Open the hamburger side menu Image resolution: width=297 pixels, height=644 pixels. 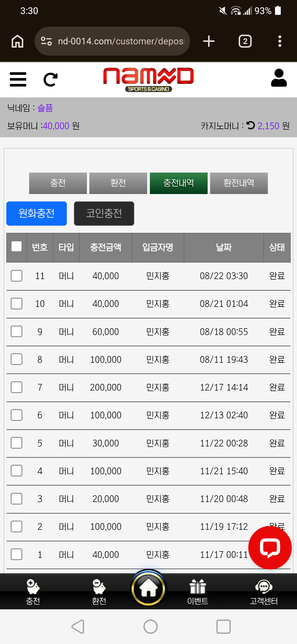pos(18,80)
